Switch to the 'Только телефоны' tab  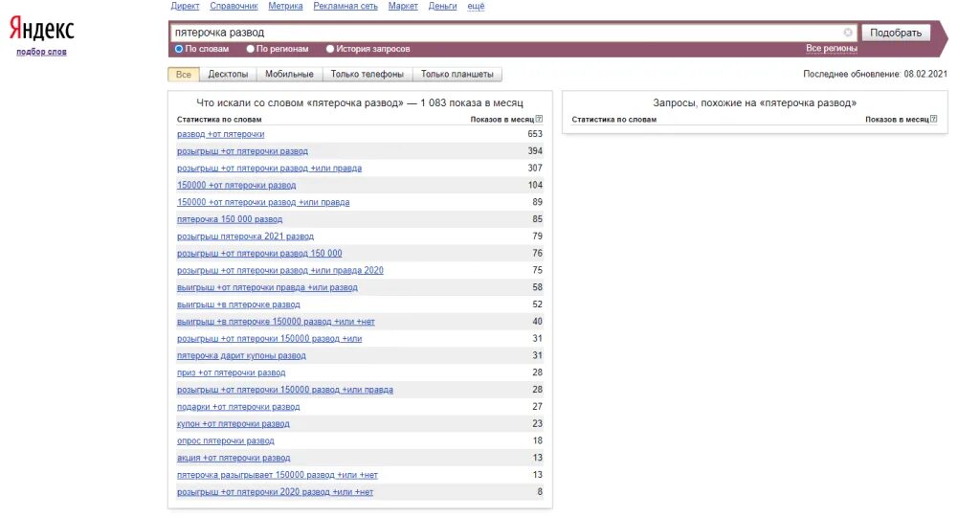coord(367,75)
